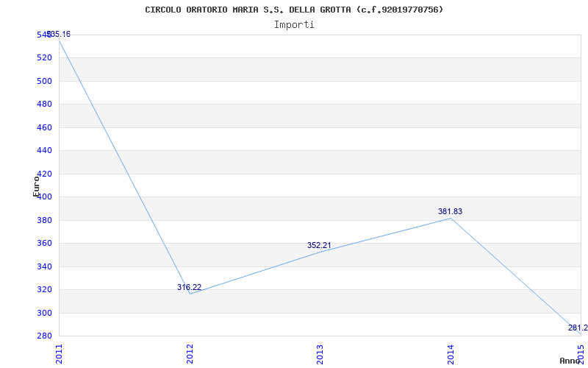Image resolution: width=588 pixels, height=368 pixels.
Task: Click the Anno axis title
Action: [x=569, y=361]
